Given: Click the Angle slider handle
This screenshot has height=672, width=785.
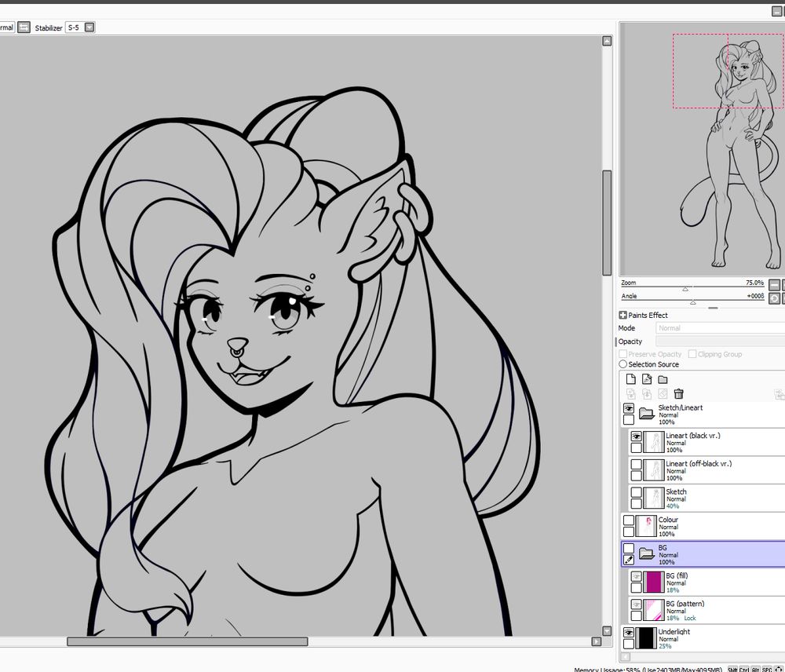Looking at the screenshot, I should coord(693,302).
